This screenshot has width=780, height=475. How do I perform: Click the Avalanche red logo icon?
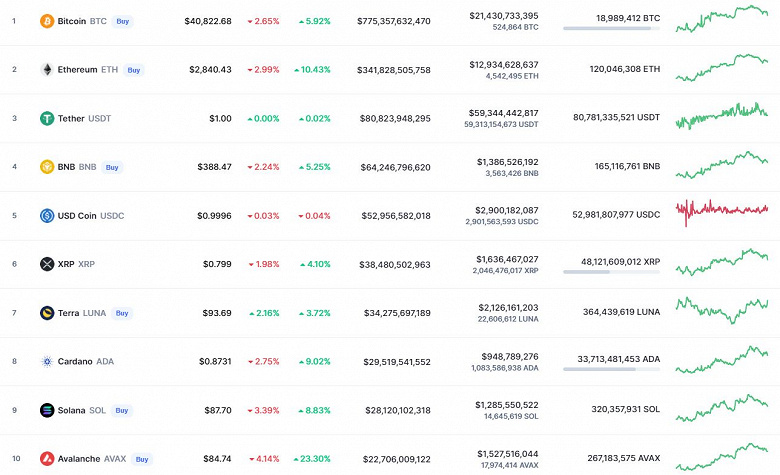click(46, 459)
